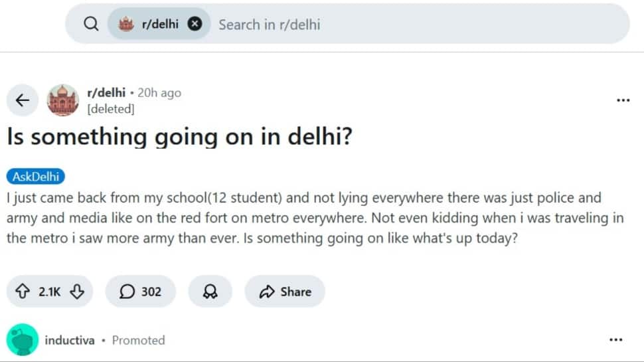Open the 302 comments
Image resolution: width=644 pixels, height=362 pixels.
(x=140, y=292)
